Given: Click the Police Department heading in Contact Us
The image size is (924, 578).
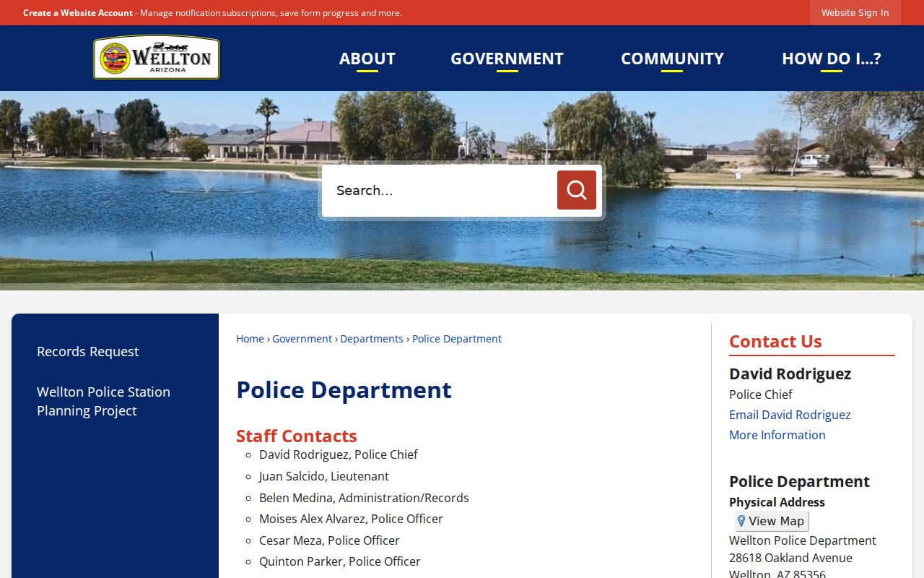Looking at the screenshot, I should pyautogui.click(x=799, y=481).
